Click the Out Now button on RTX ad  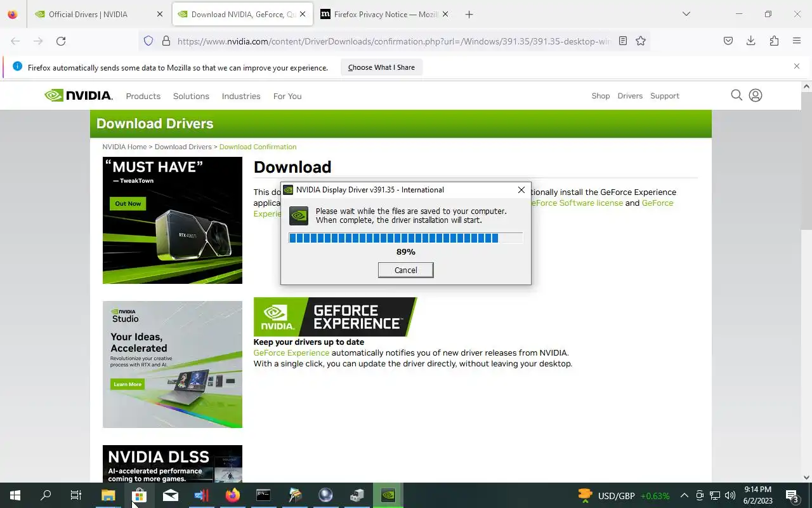click(x=128, y=204)
